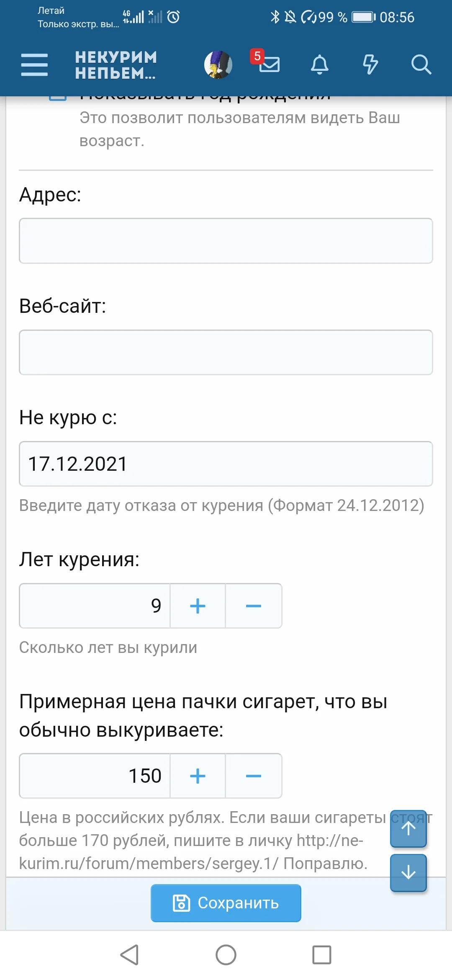Click inside the Веб-сайт input field
The height and width of the screenshot is (980, 452).
(226, 352)
